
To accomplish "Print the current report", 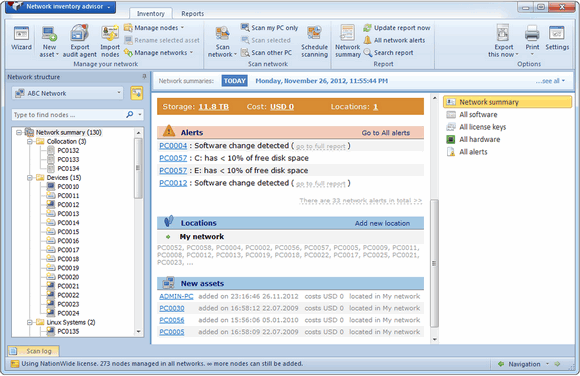I will (x=532, y=39).
